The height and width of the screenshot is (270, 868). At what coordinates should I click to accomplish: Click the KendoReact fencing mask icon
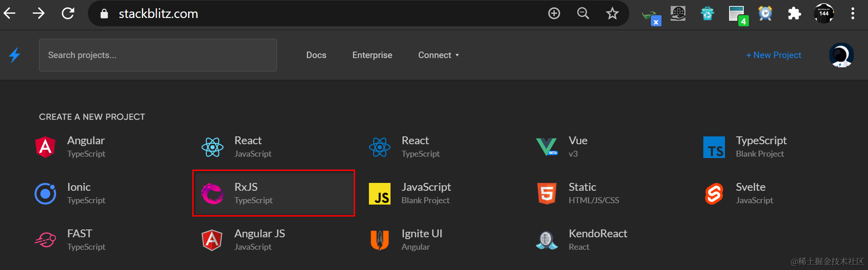546,240
